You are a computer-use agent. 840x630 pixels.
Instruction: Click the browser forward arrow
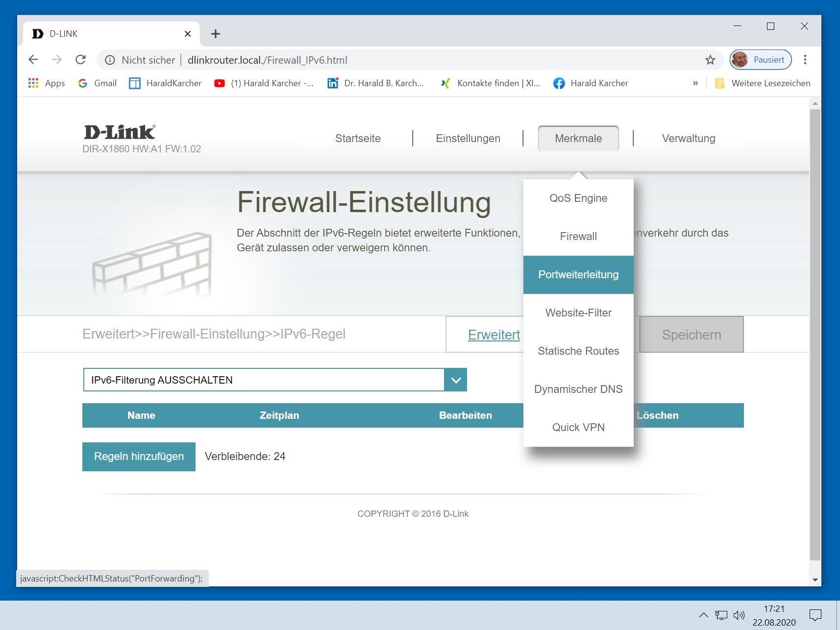[57, 60]
